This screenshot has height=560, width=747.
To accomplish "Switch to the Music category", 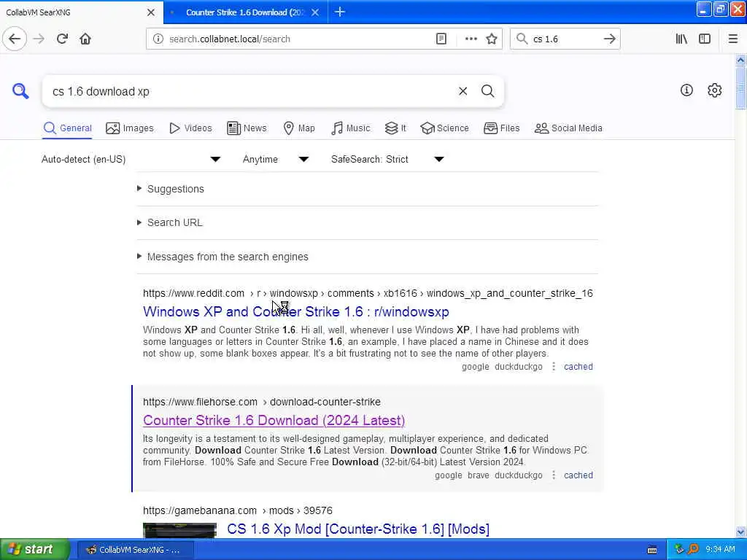I will pyautogui.click(x=350, y=128).
